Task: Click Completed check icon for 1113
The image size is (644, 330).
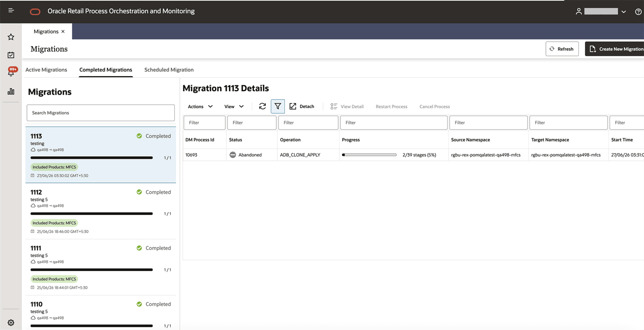Action: (139, 136)
